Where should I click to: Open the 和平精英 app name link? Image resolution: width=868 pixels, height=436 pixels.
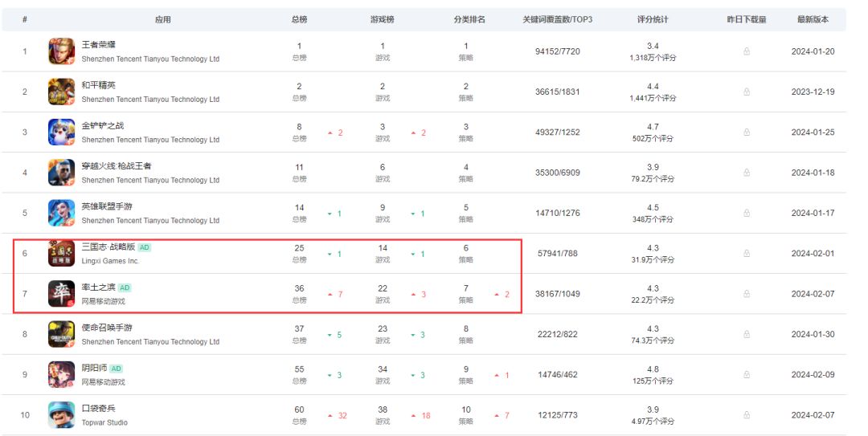[x=99, y=85]
